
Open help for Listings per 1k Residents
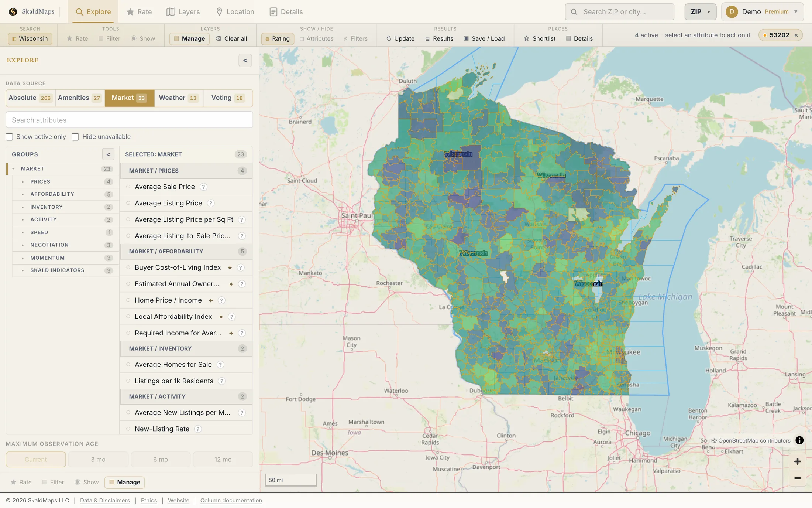(221, 381)
